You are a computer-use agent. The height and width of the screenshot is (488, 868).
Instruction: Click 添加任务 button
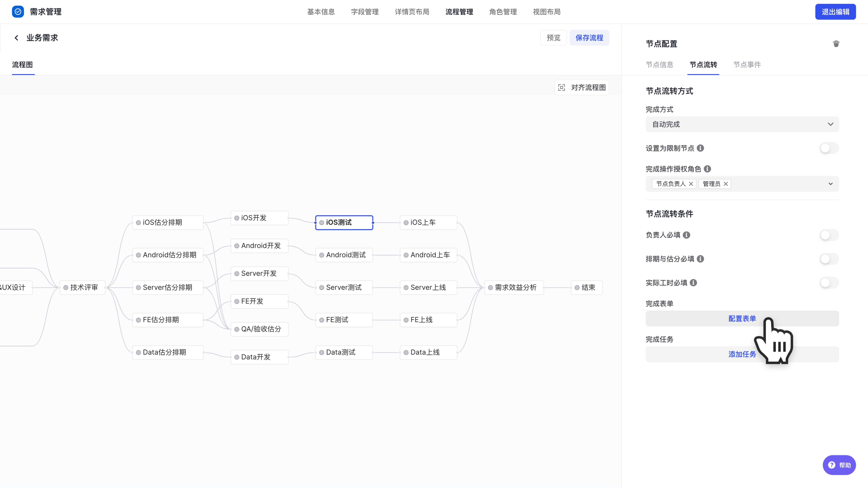742,354
